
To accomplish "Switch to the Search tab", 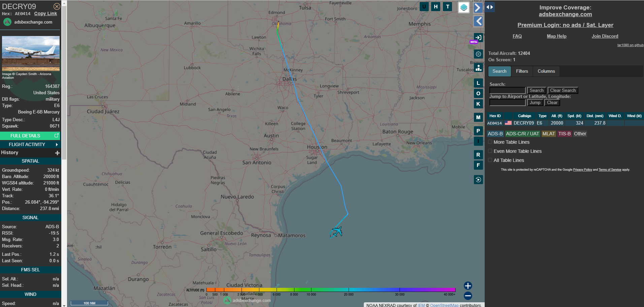I will [x=500, y=71].
